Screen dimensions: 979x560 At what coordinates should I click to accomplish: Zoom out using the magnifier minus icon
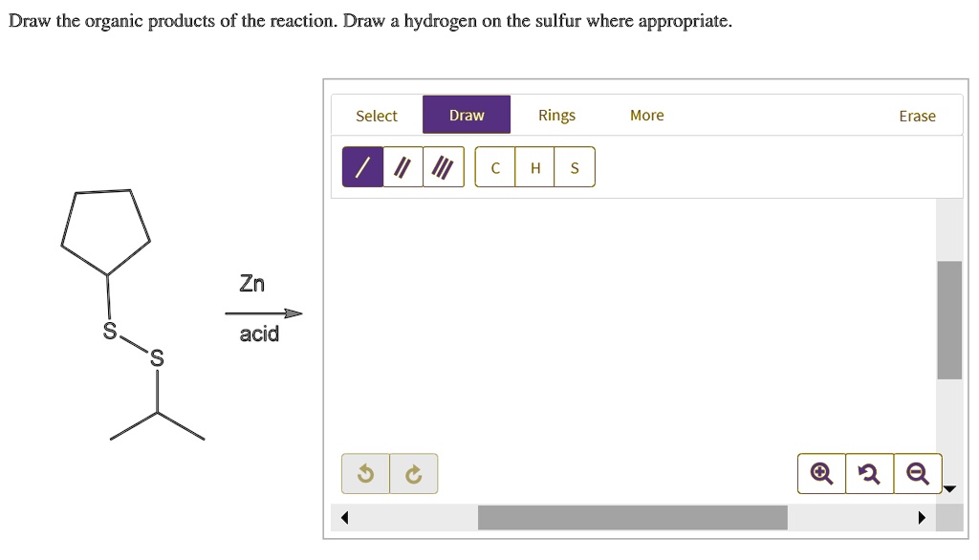[918, 472]
